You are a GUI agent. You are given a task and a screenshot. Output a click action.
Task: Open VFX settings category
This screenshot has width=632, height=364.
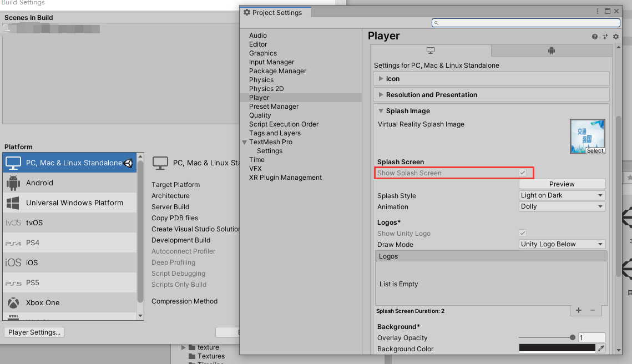[255, 169]
